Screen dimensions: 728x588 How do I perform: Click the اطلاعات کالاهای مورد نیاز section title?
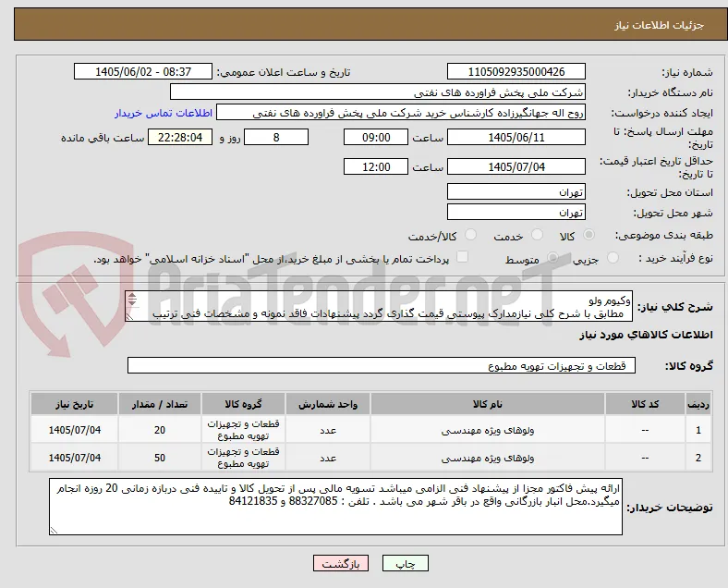[646, 335]
